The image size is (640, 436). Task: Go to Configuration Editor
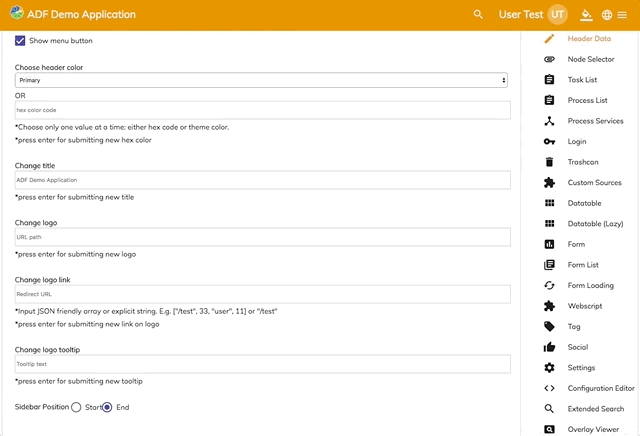click(x=601, y=388)
